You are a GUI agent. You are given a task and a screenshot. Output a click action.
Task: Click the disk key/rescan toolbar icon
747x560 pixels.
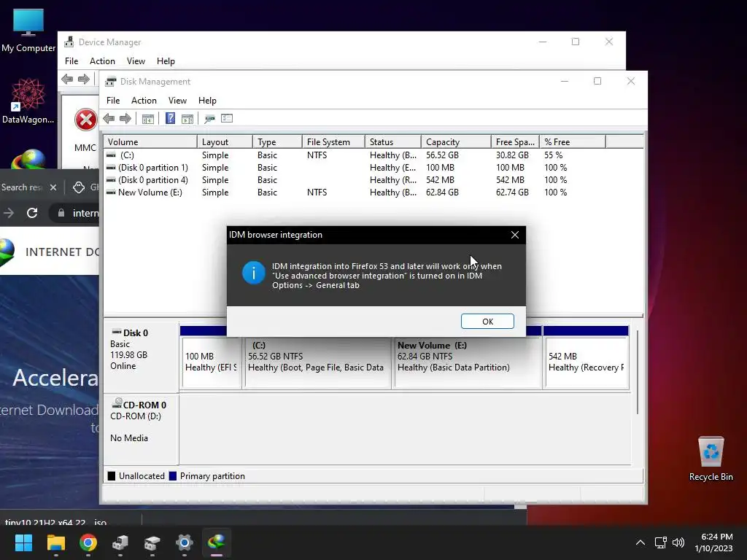click(209, 119)
